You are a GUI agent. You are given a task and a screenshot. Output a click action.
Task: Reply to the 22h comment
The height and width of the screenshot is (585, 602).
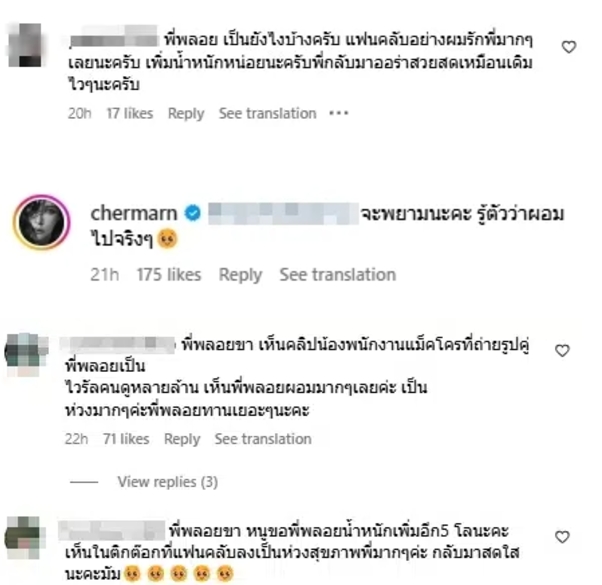tap(182, 439)
